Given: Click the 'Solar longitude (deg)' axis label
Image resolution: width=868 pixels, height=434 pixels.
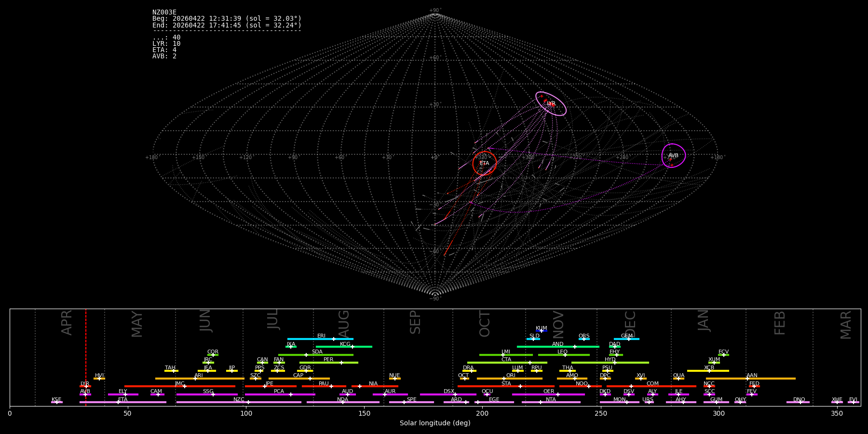Looking at the screenshot, I should click(434, 423).
